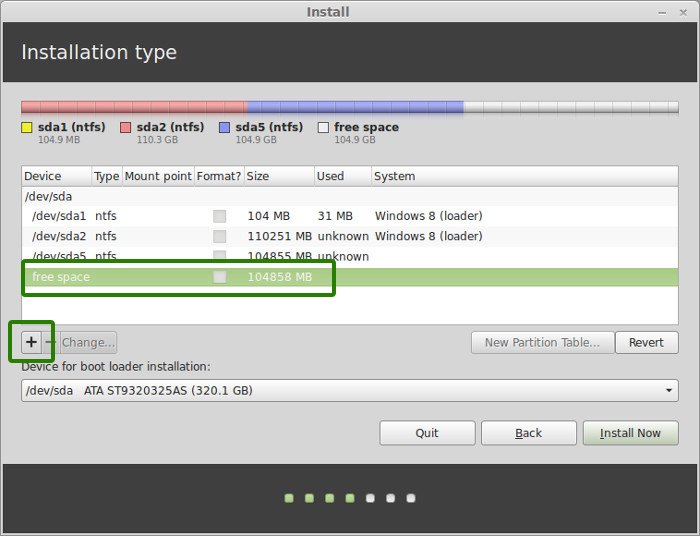Click the plus button to add partition
The width and height of the screenshot is (700, 536).
pyautogui.click(x=31, y=342)
